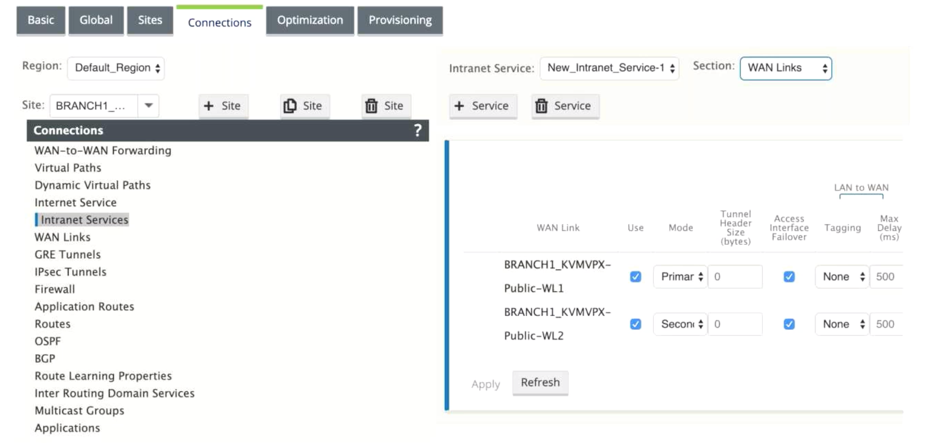Open Tagging dropdown for Public-WL1
Viewport: 939px width, 445px height.
[841, 277]
